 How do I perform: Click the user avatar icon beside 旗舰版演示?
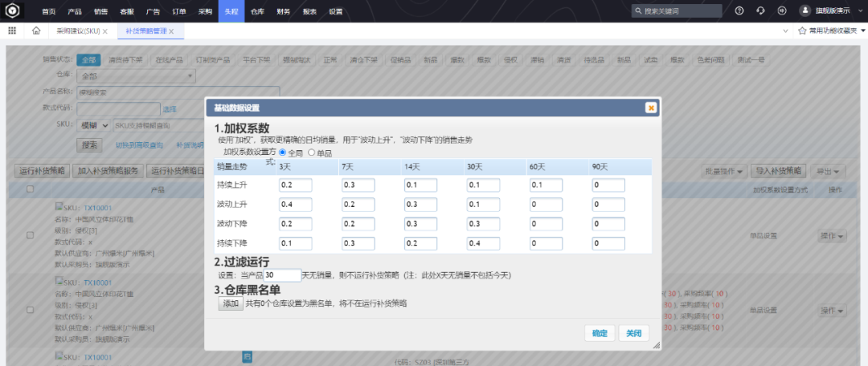805,11
